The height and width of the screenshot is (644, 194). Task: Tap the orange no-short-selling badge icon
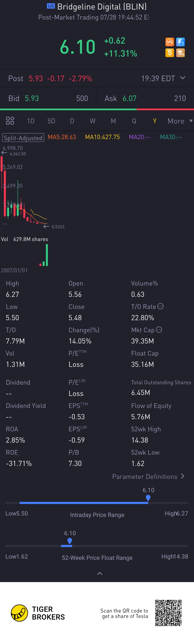coord(169,42)
